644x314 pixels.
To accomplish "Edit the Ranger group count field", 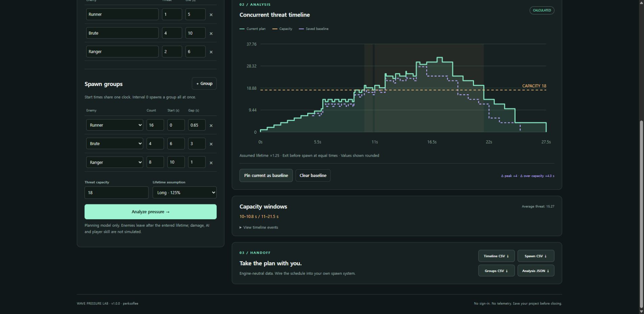I will tap(155, 162).
